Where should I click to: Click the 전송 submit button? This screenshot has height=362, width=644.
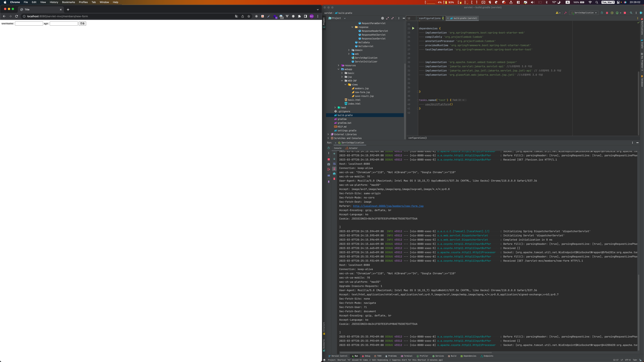[82, 23]
